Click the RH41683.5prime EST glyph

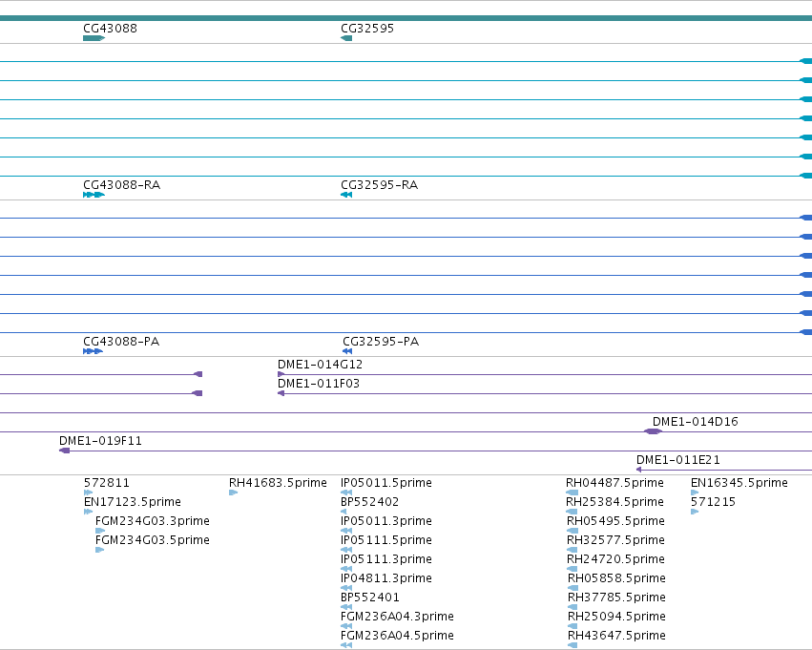(234, 493)
